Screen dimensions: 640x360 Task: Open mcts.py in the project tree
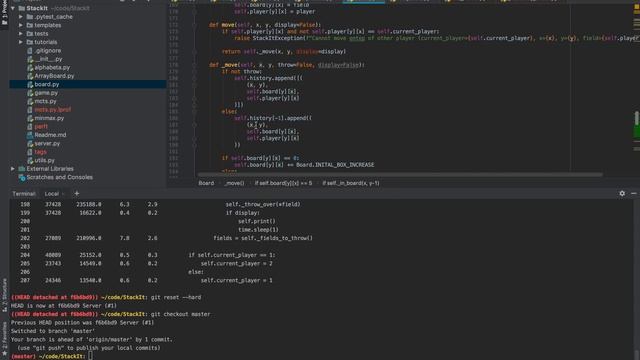coord(45,101)
